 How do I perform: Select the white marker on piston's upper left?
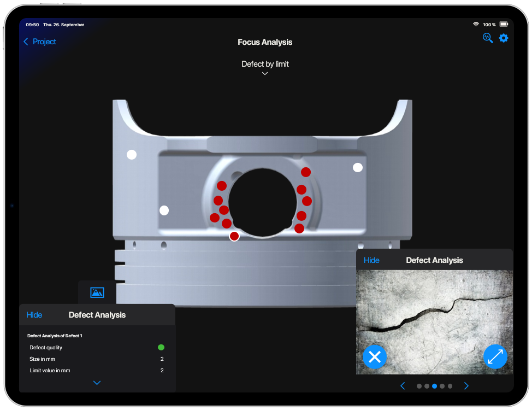coord(132,155)
